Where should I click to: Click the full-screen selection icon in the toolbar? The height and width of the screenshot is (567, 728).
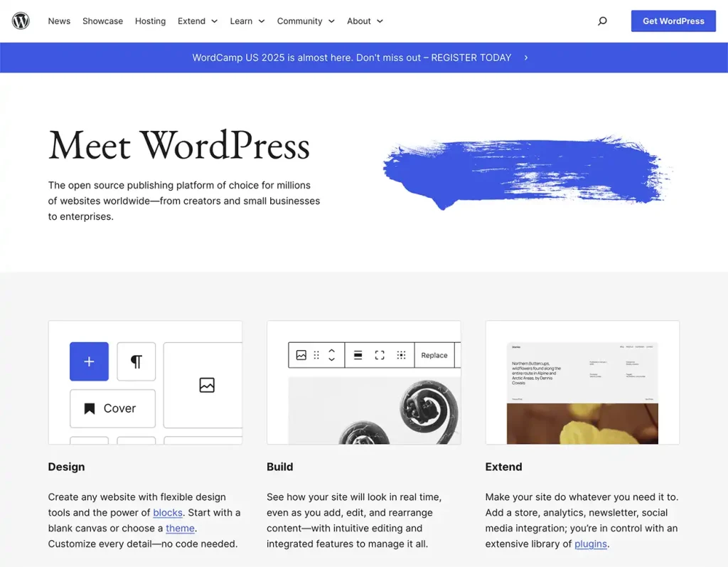pos(379,355)
